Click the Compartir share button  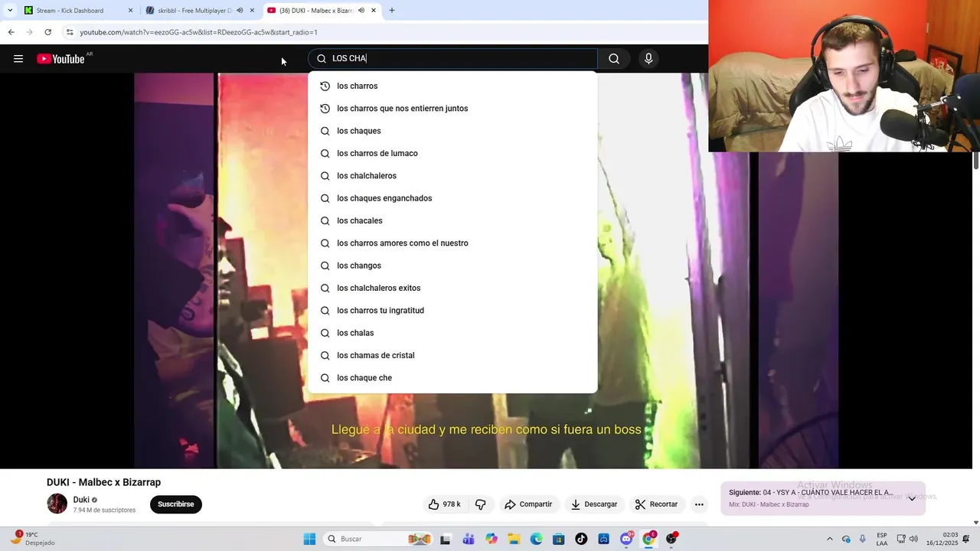click(x=528, y=504)
